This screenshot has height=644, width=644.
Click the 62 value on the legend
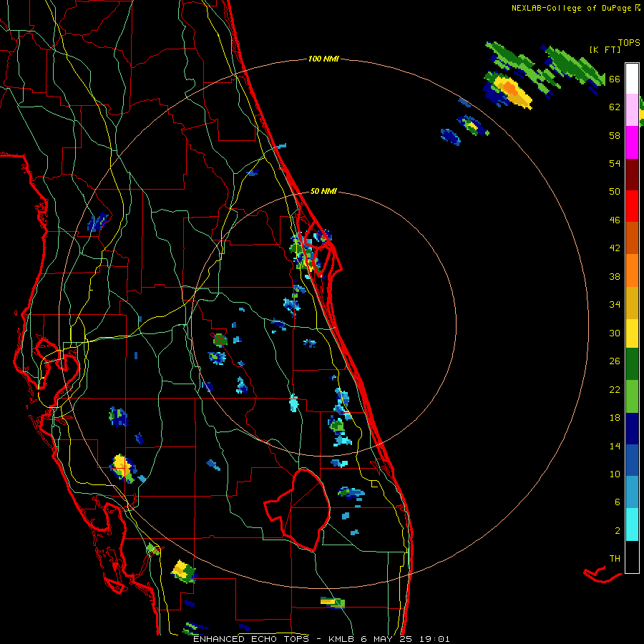(x=615, y=107)
